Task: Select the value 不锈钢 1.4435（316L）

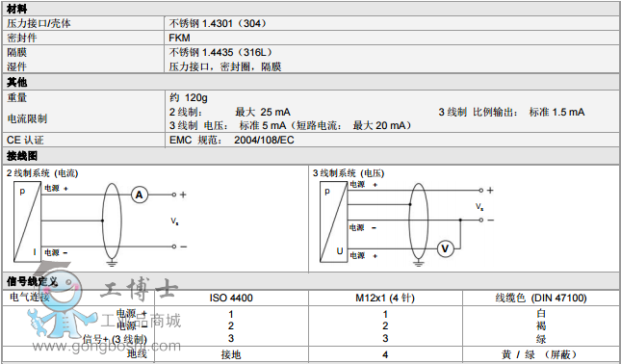Action: coord(221,52)
